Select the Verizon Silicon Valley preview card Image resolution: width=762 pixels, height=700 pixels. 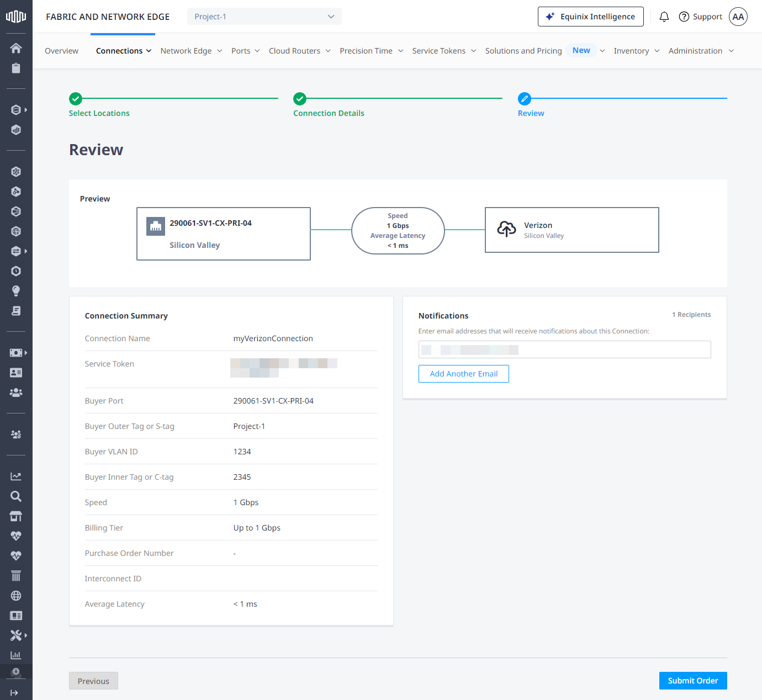571,230
